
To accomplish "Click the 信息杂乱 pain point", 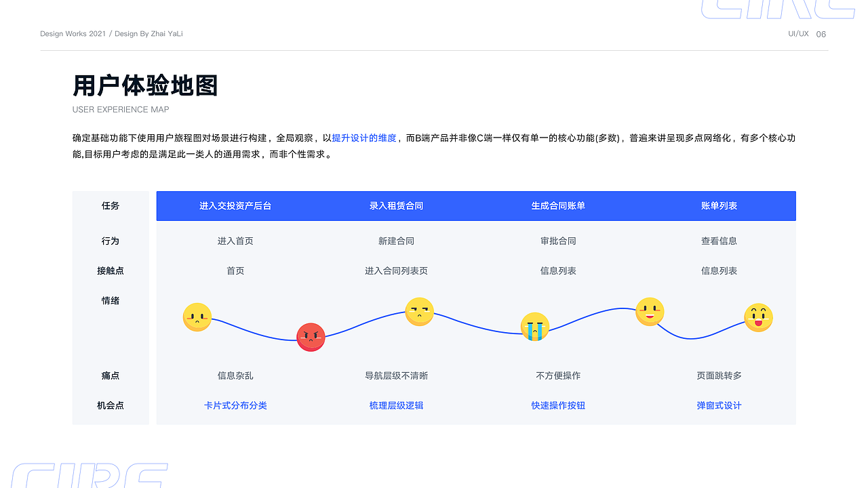I will 235,375.
